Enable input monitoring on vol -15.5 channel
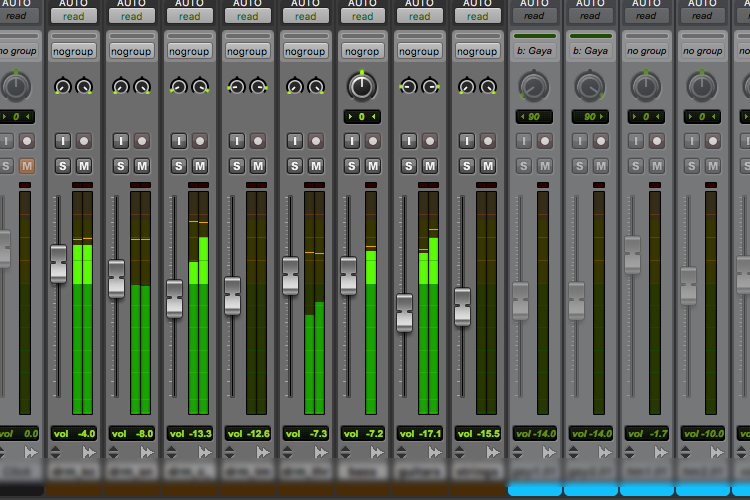The image size is (750, 500). [466, 141]
